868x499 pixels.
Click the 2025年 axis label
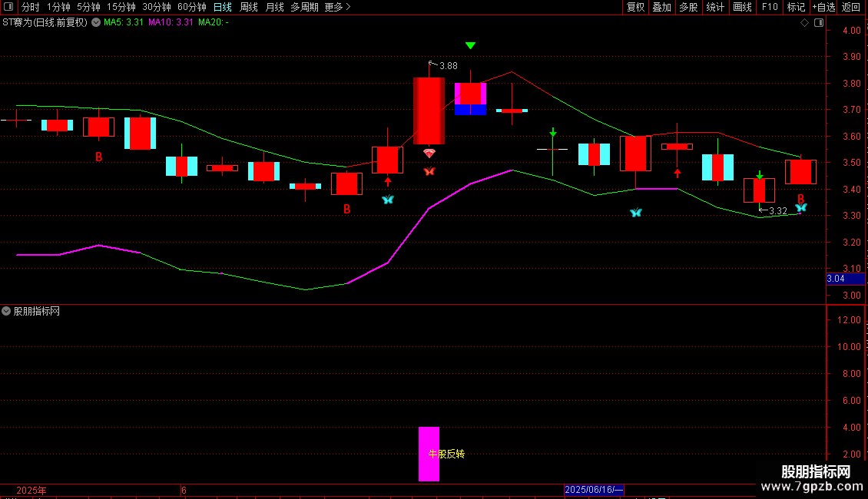[x=31, y=490]
